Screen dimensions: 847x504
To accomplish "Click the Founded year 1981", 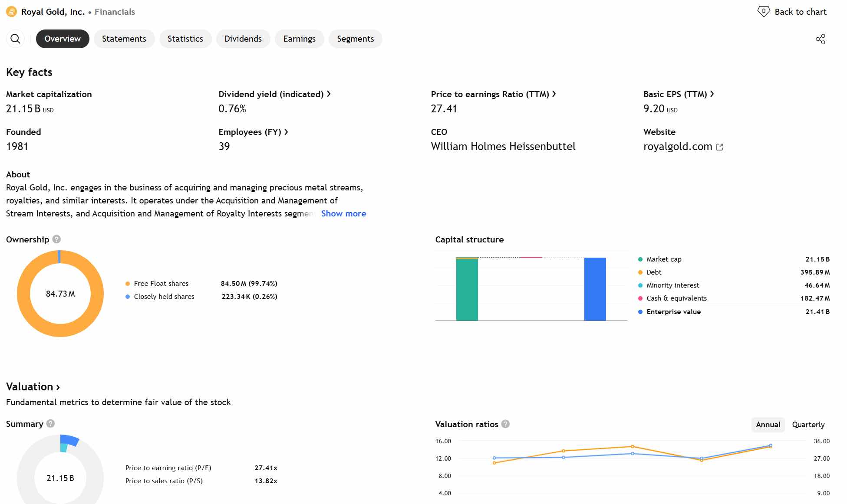I will click(17, 147).
